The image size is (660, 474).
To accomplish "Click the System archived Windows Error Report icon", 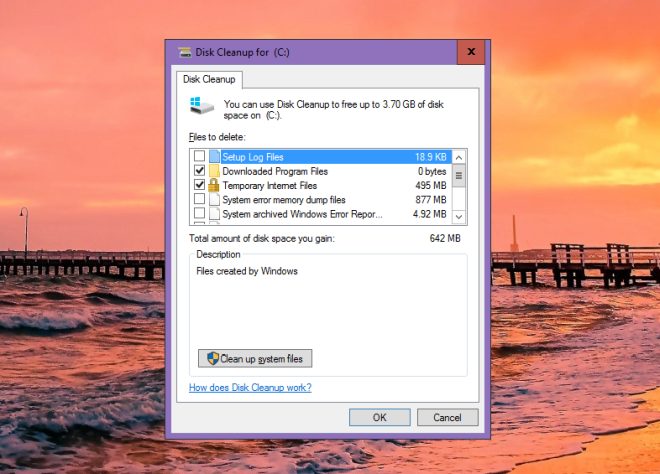I will click(x=215, y=213).
